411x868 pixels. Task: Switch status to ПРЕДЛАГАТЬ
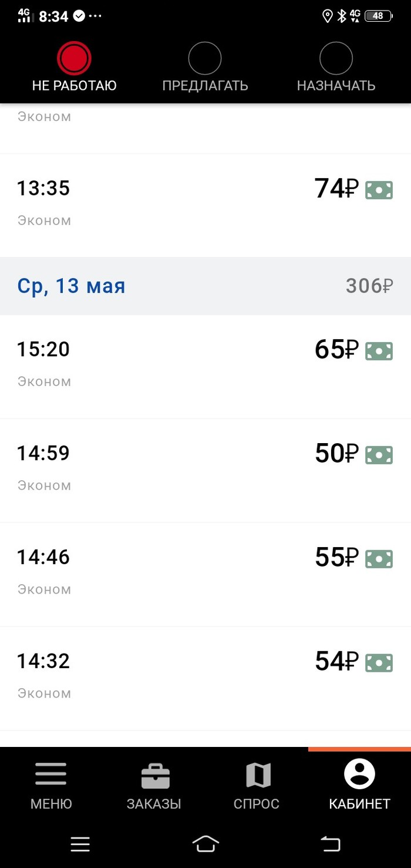(205, 59)
